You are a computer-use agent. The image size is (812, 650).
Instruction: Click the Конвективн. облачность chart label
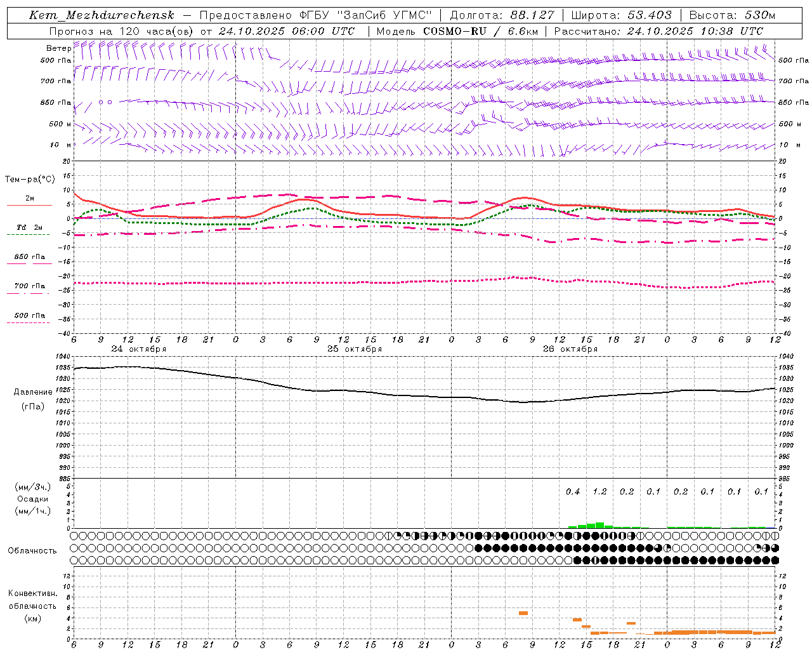click(x=32, y=606)
